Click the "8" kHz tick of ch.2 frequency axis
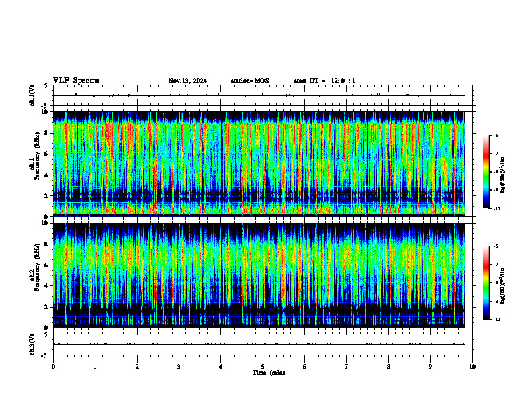The height and width of the screenshot is (411, 532). pos(47,244)
